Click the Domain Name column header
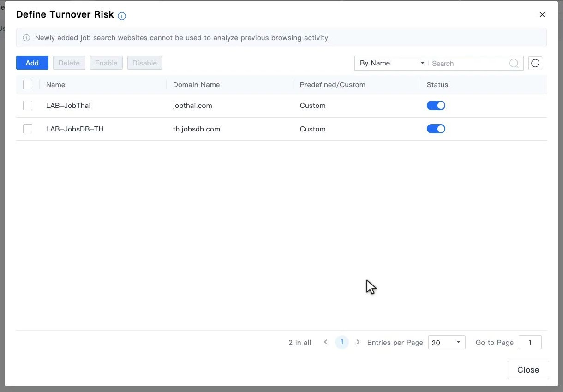563x392 pixels. [196, 85]
